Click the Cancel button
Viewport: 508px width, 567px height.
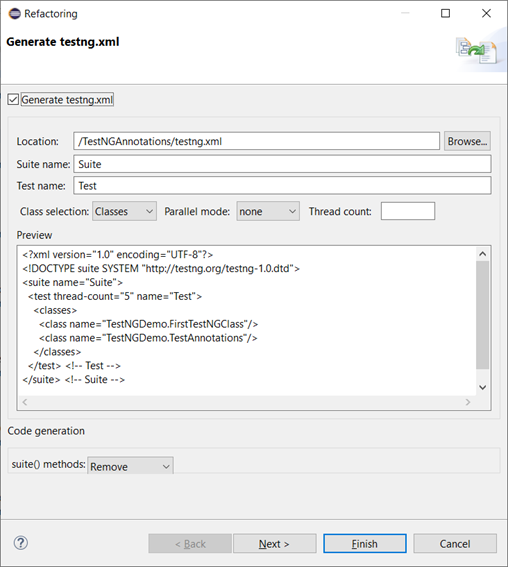point(455,543)
